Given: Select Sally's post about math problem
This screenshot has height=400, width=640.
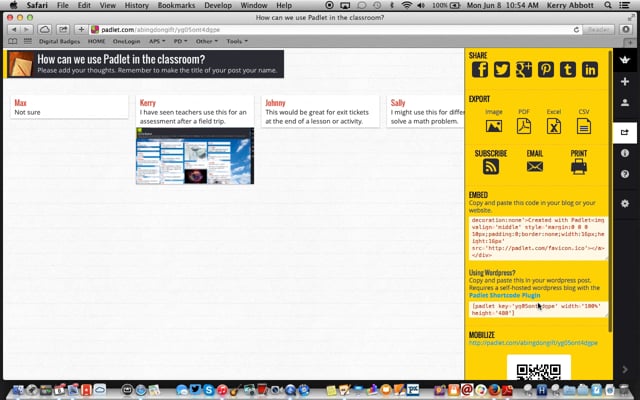Looking at the screenshot, I should point(425,111).
